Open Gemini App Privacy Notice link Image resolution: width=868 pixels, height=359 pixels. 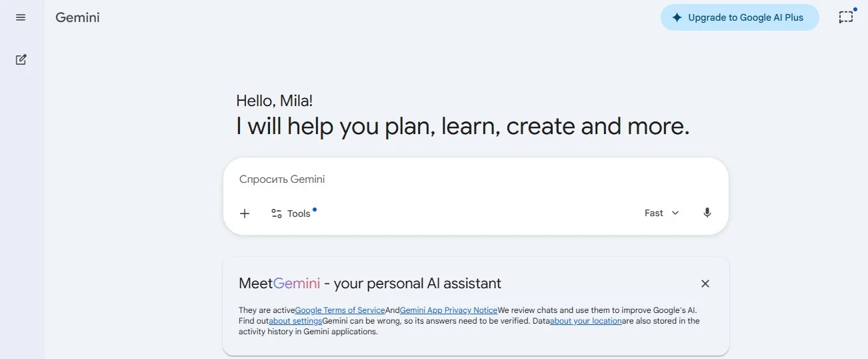(449, 310)
